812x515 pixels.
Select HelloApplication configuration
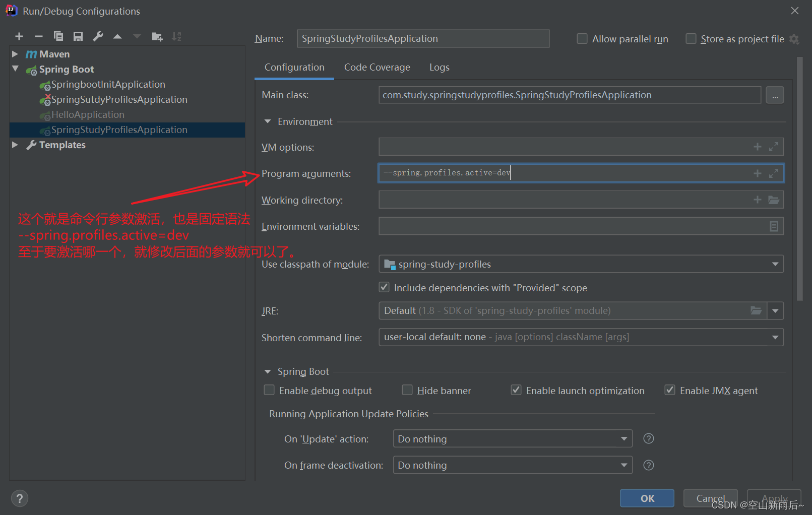88,114
